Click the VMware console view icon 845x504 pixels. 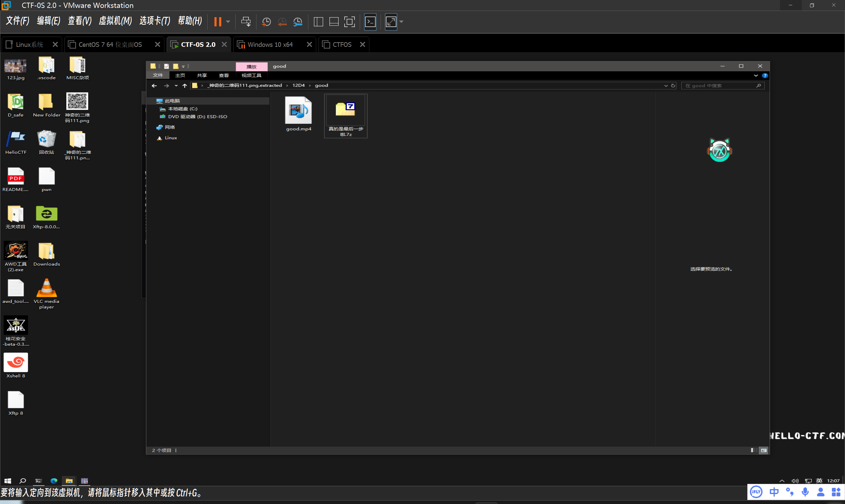tap(370, 22)
